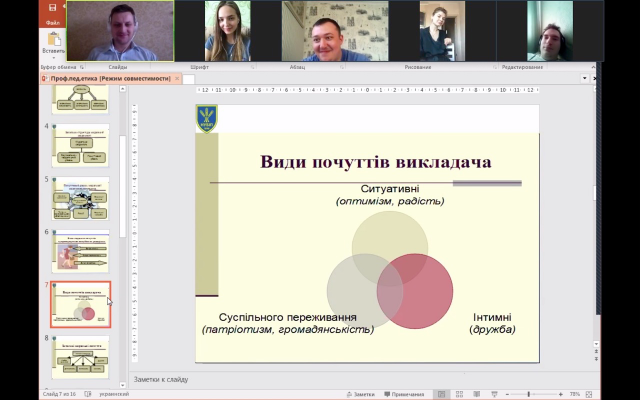Click the slide title Види почуттів викладача
Screen dimensions: 640x400
tap(376, 162)
